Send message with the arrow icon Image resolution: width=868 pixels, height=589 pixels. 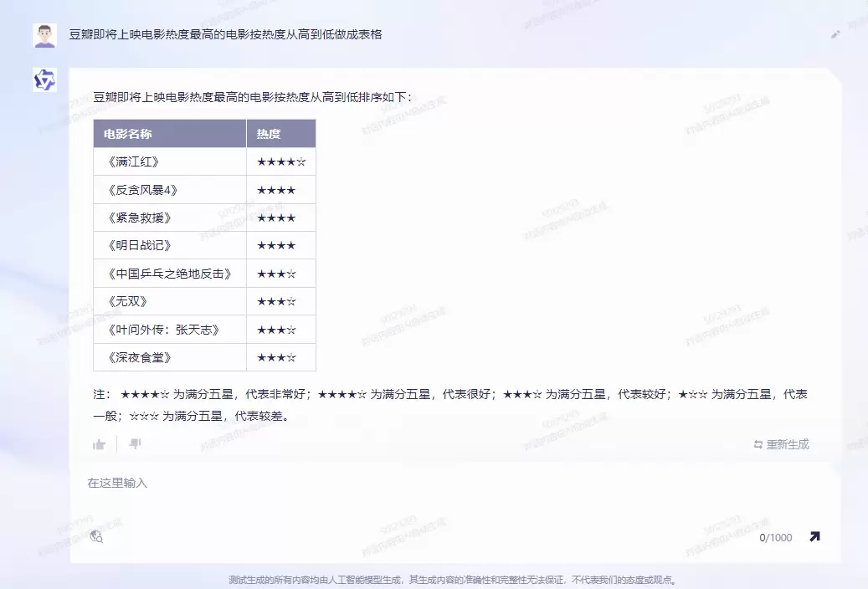[x=814, y=536]
